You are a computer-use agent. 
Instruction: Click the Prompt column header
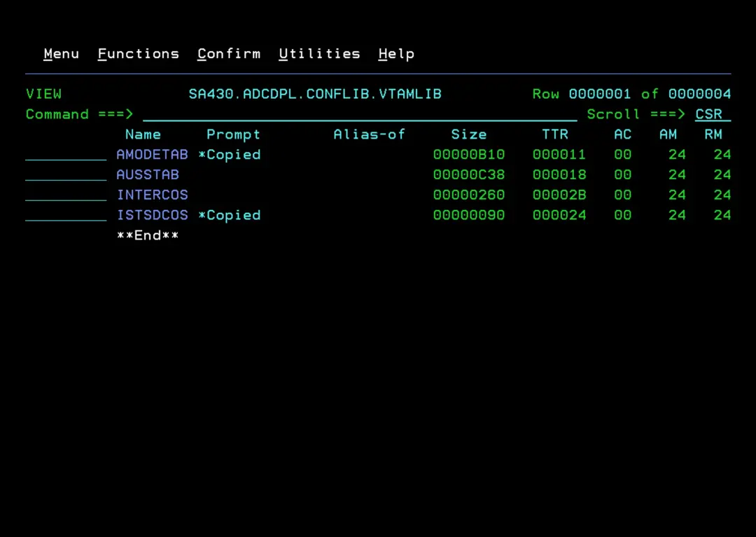[x=233, y=134]
